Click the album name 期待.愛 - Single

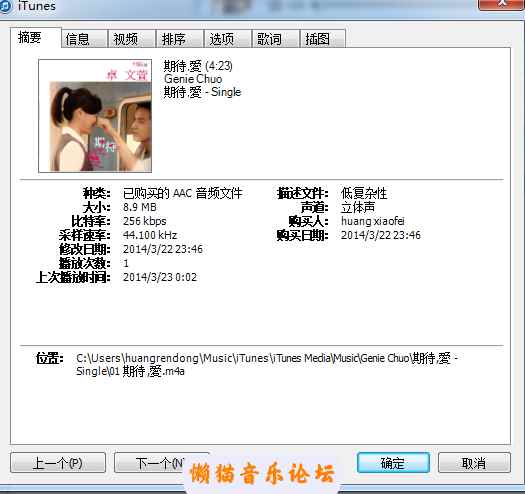(202, 92)
